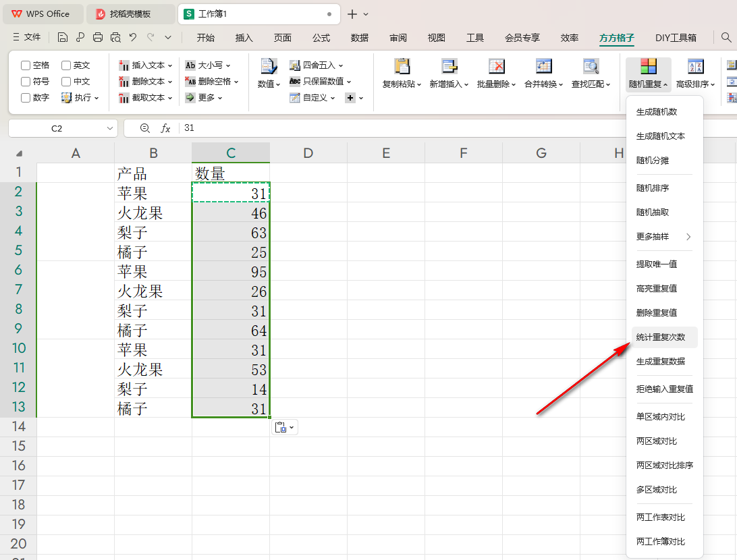
Task: Click the 复制粘贴 clipboard icon
Action: (402, 67)
